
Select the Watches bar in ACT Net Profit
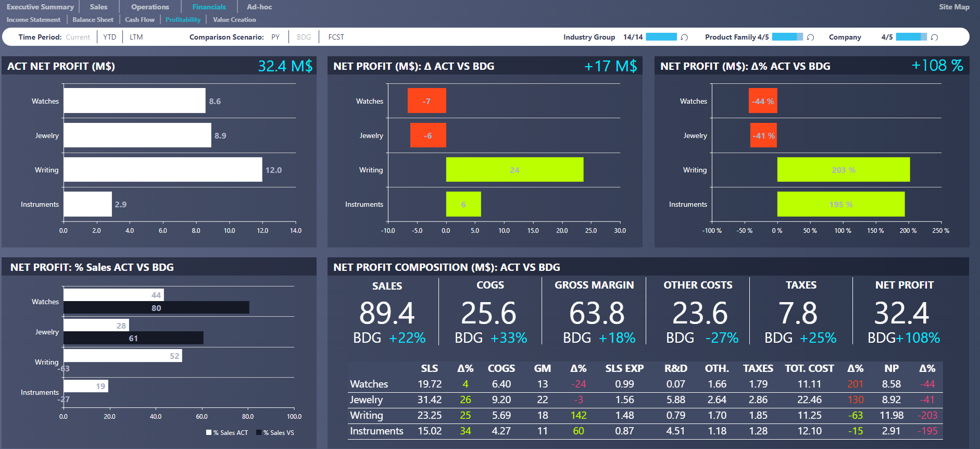tap(134, 101)
